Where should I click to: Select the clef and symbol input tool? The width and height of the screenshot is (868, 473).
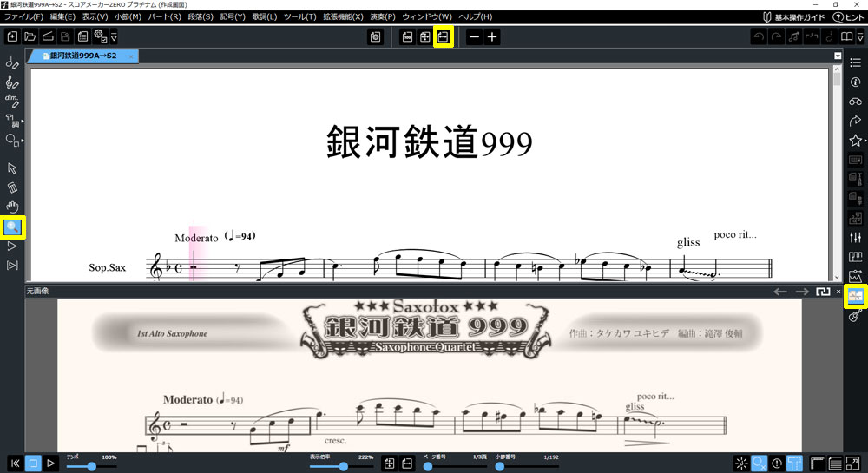coord(11,82)
